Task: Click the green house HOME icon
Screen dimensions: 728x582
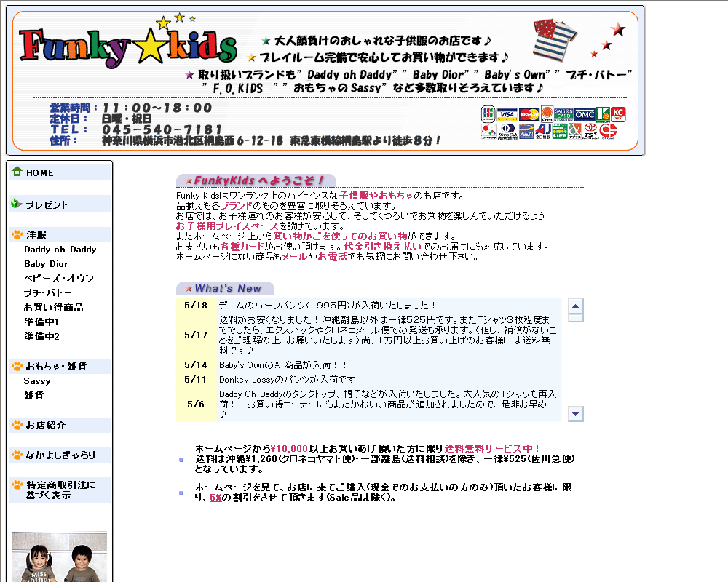Action: (x=17, y=172)
